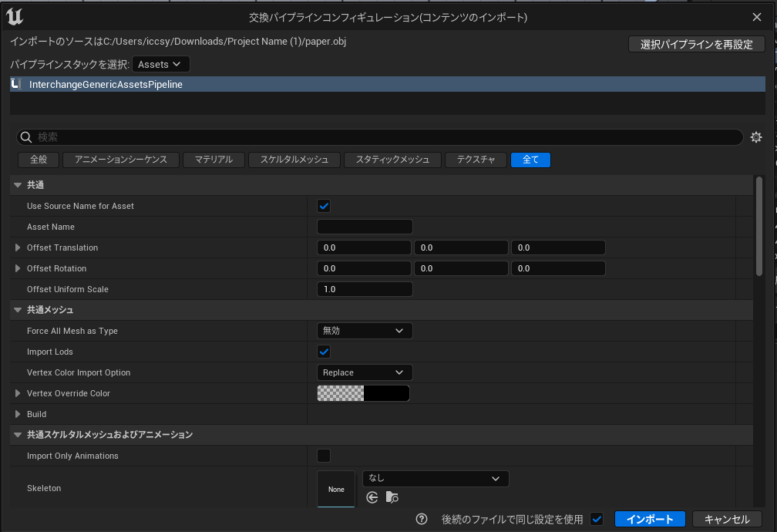Click the magnifier search icon
Image resolution: width=777 pixels, height=532 pixels.
point(26,136)
